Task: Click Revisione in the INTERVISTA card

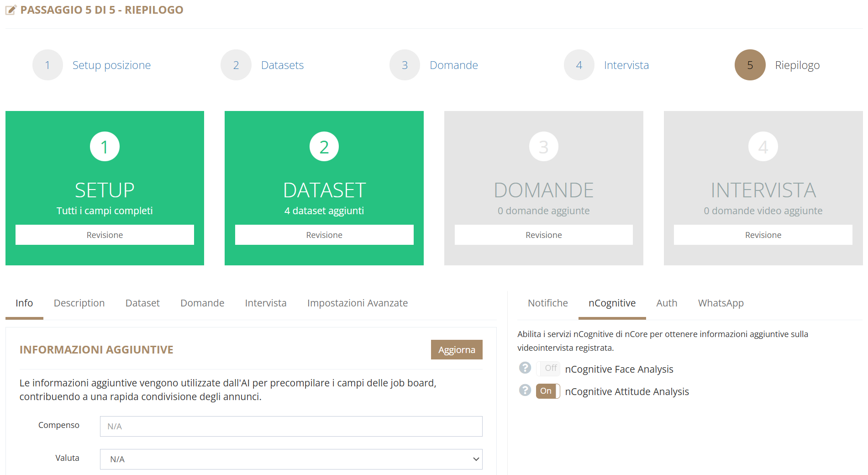Action: click(x=763, y=235)
